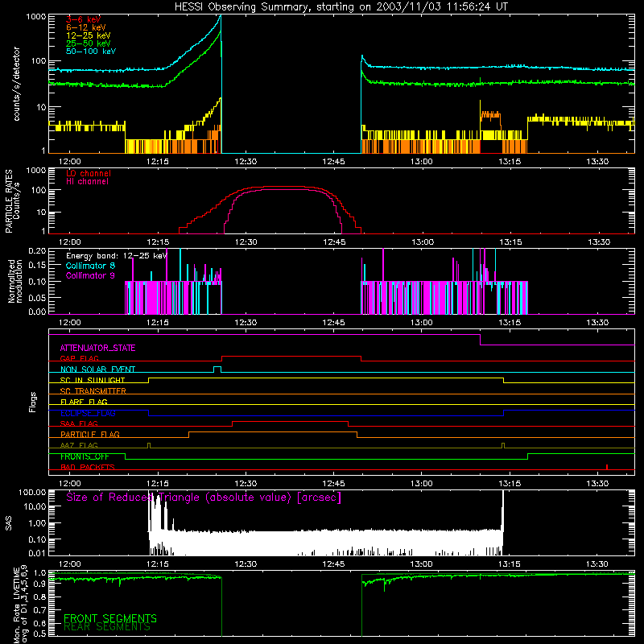Click '0.9' on the livetime y-axis

point(39,584)
